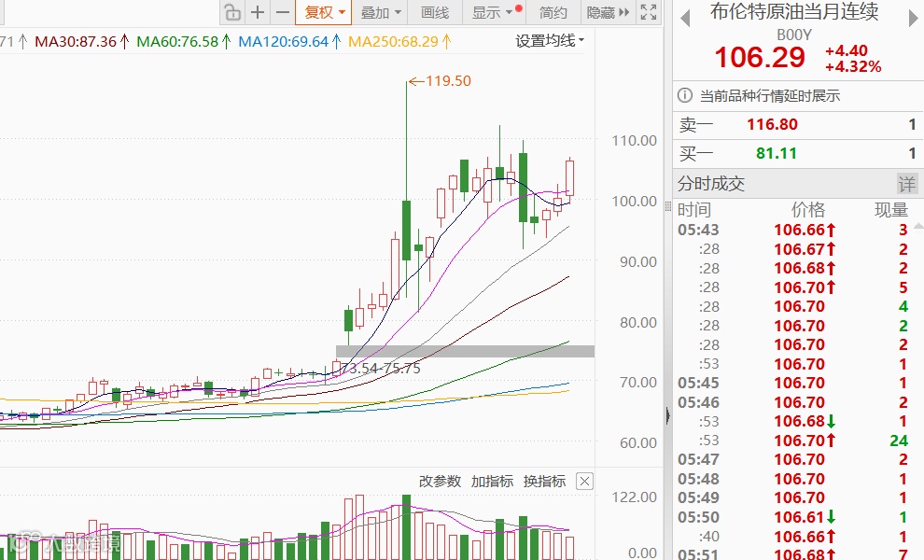This screenshot has width=924, height=560.
Task: Select the trade row with volume 24
Action: click(793, 441)
